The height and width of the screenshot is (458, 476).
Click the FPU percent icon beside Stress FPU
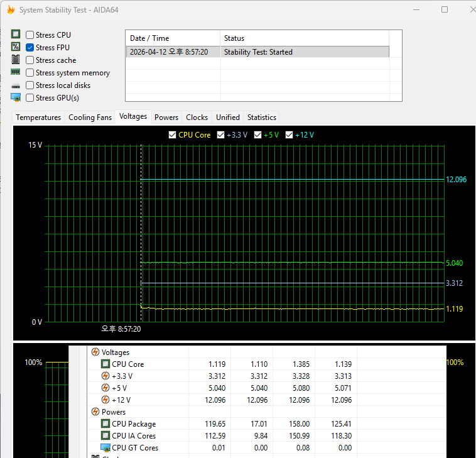click(x=16, y=46)
